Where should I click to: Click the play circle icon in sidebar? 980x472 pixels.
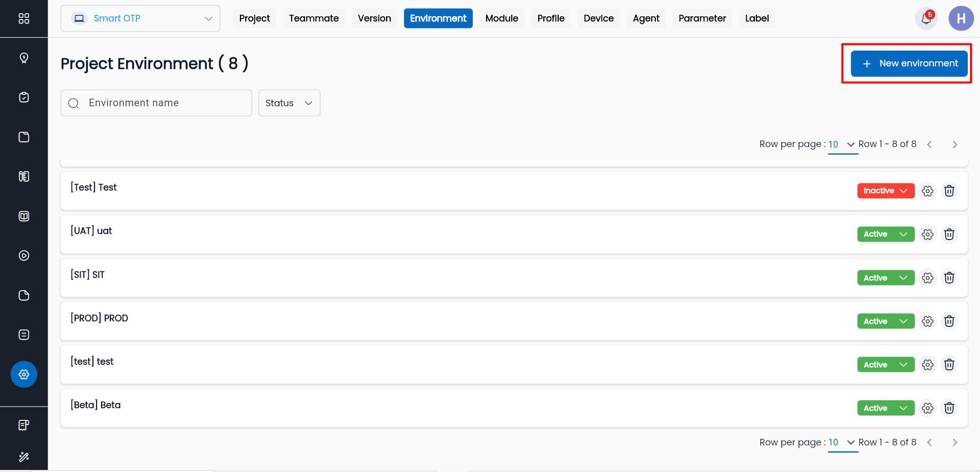click(x=24, y=255)
